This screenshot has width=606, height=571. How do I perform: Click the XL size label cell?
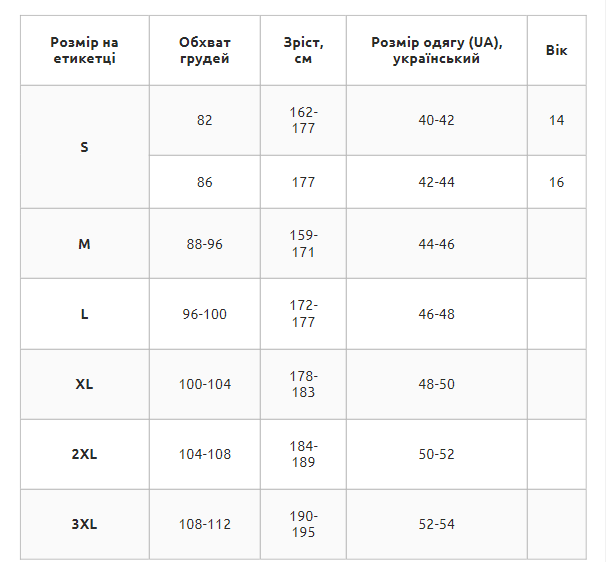[85, 384]
